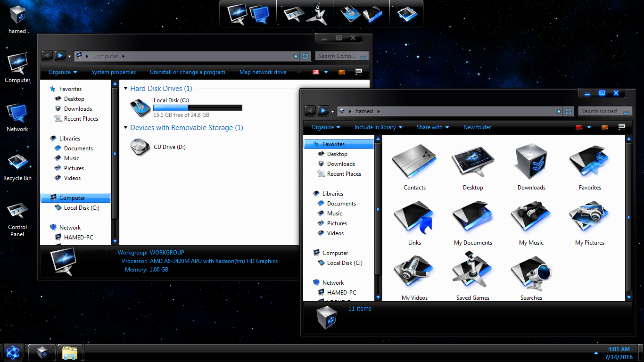Click the New folder button
The image size is (644, 362).
pos(477,127)
